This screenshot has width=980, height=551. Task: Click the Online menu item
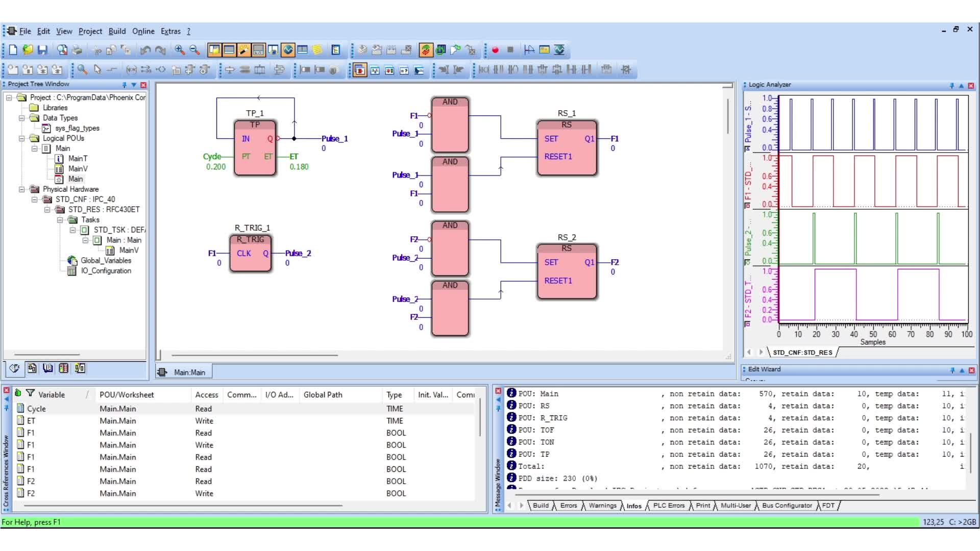(143, 31)
